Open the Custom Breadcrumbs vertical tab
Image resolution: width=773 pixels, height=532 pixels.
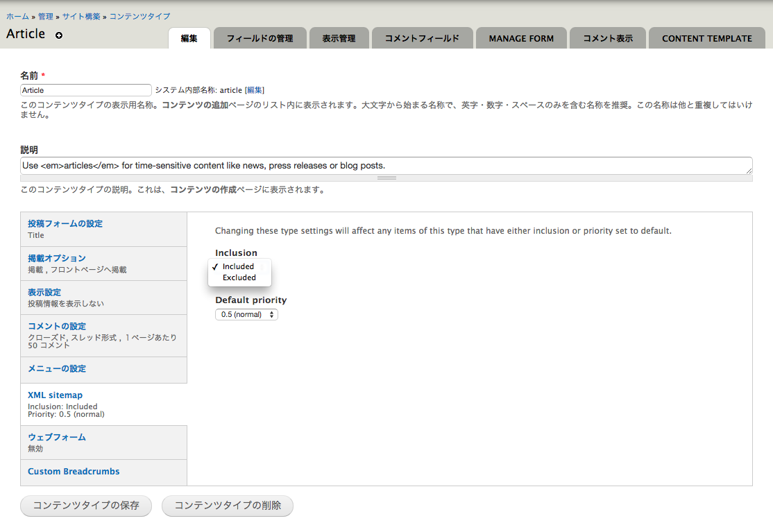[74, 472]
